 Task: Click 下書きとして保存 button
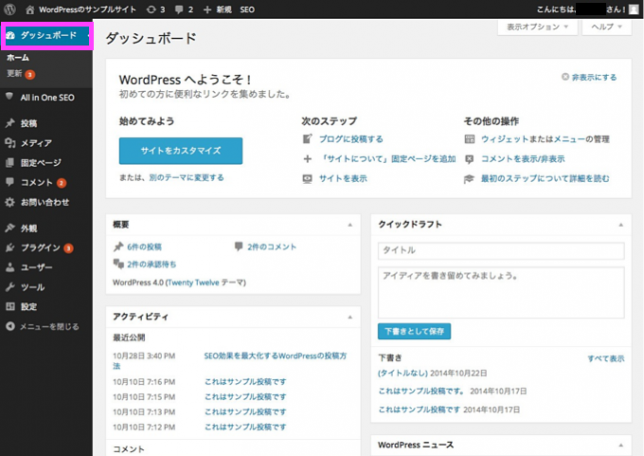pyautogui.click(x=414, y=331)
